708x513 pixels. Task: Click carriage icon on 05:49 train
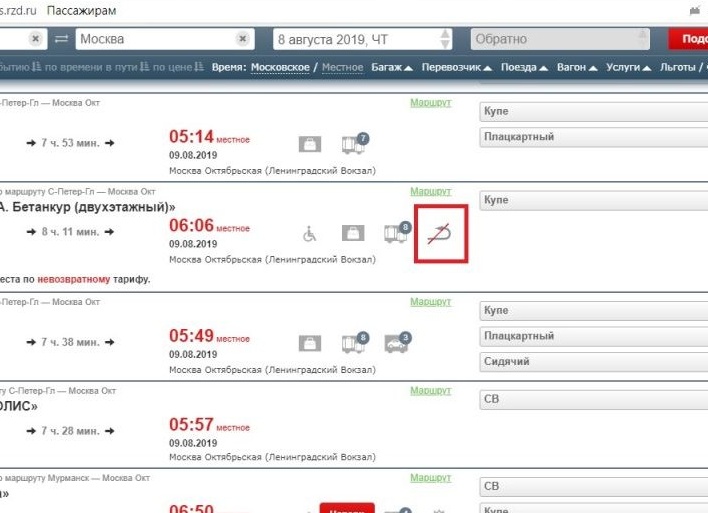(x=355, y=343)
